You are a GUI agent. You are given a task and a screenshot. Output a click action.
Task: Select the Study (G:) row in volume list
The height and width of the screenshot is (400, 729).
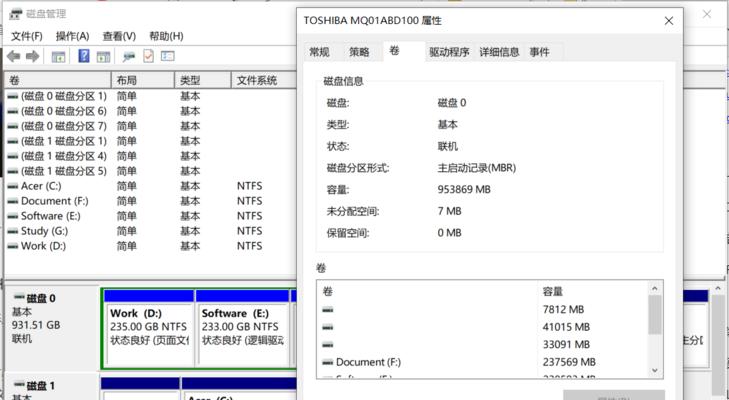150,231
